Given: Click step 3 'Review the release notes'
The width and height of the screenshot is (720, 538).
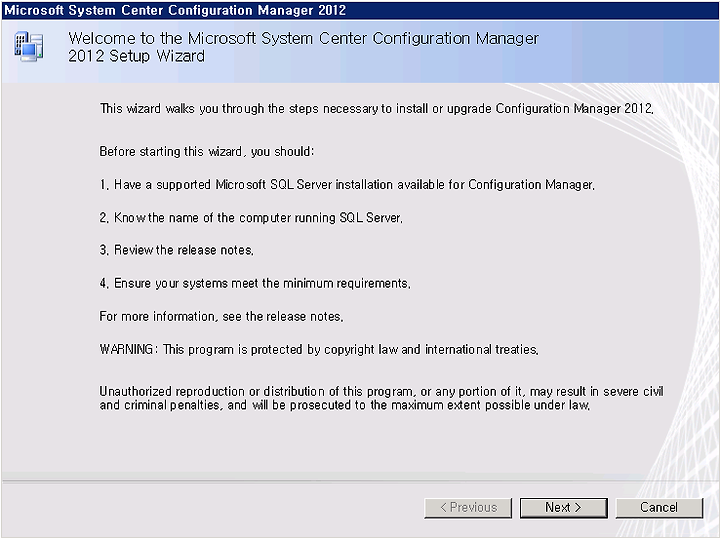Looking at the screenshot, I should tap(176, 250).
